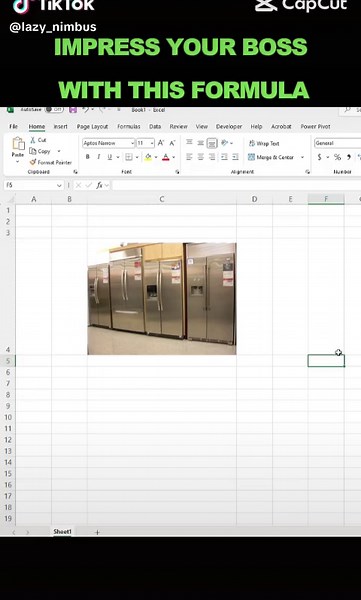Viewport: 361px width, 600px height.
Task: Expand Fill Color dropdown arrow
Action: click(x=156, y=157)
